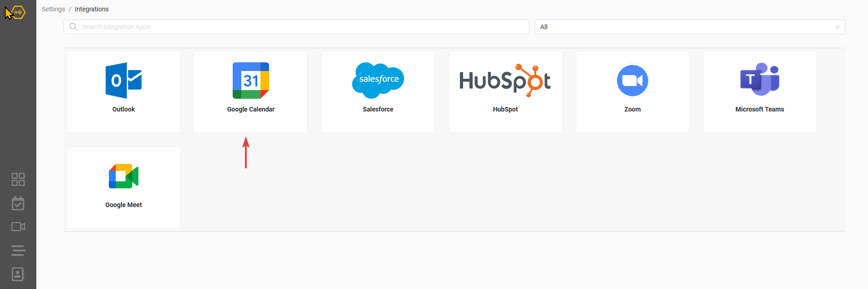This screenshot has width=868, height=289.
Task: Open the All category filter dropdown
Action: (x=690, y=27)
